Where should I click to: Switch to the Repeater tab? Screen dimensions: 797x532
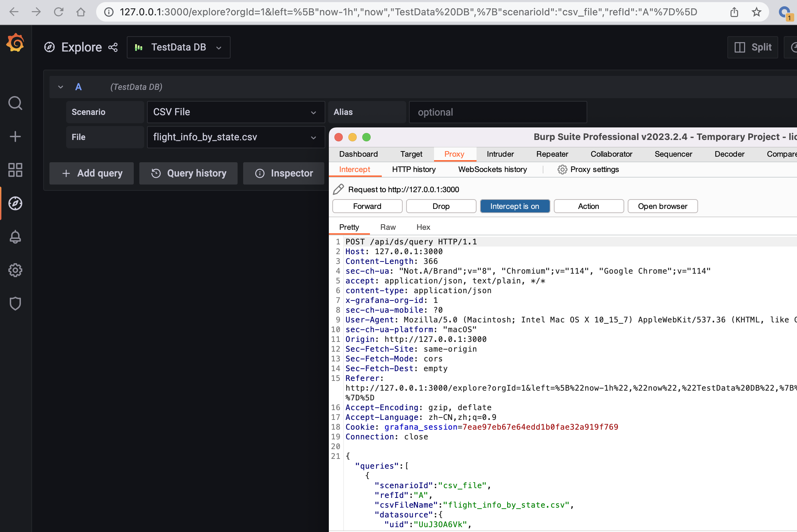click(552, 154)
